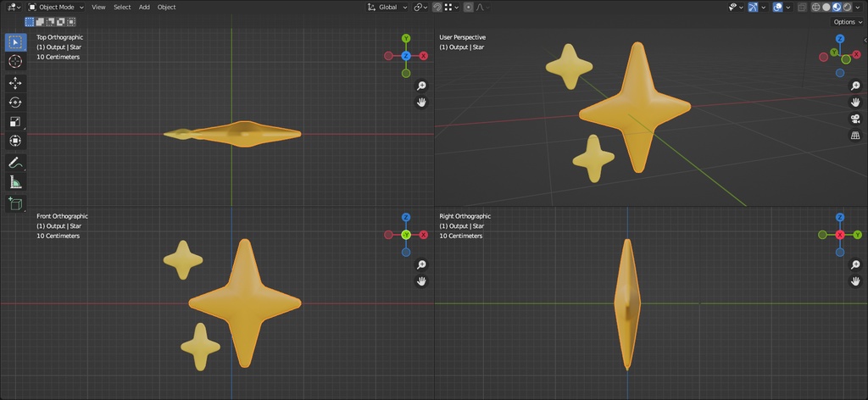The height and width of the screenshot is (400, 868).
Task: Open the editor type dropdown
Action: tap(14, 7)
